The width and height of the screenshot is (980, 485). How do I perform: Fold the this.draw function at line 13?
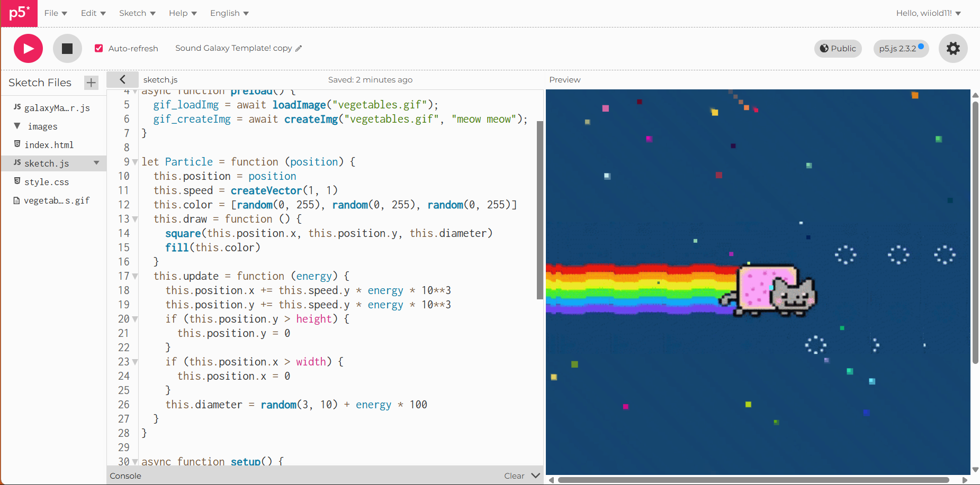135,219
